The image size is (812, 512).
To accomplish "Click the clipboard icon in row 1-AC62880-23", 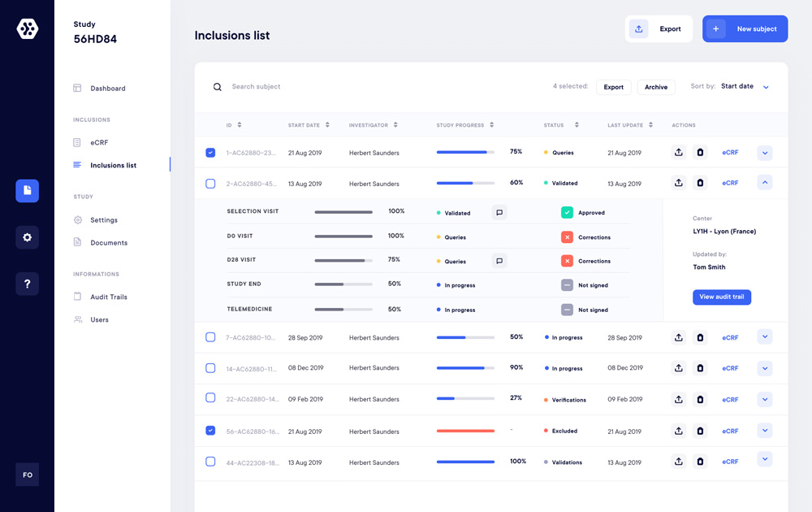I will pos(700,152).
